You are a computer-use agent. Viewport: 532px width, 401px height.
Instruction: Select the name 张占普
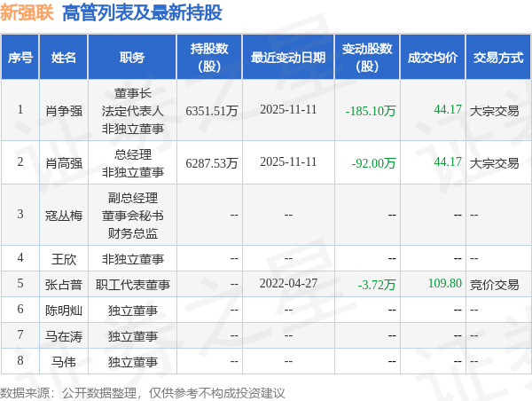64,285
